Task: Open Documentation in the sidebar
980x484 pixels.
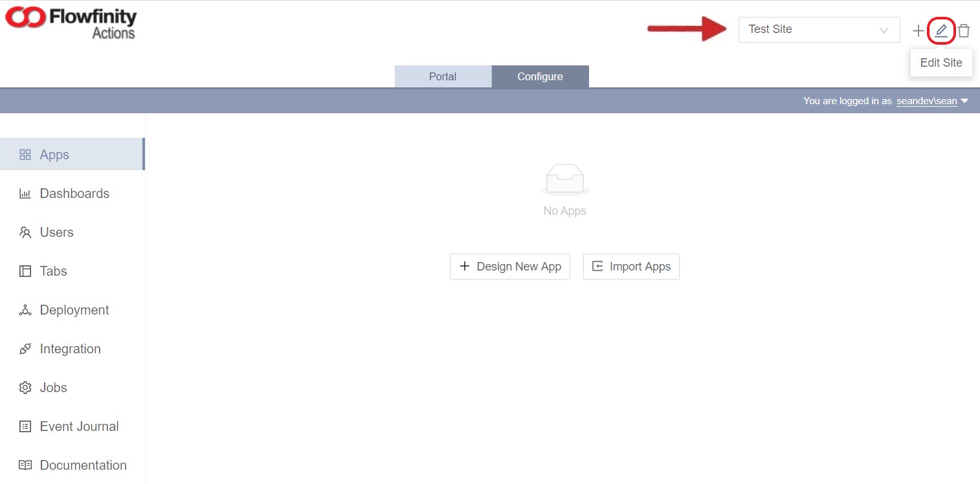Action: click(83, 465)
